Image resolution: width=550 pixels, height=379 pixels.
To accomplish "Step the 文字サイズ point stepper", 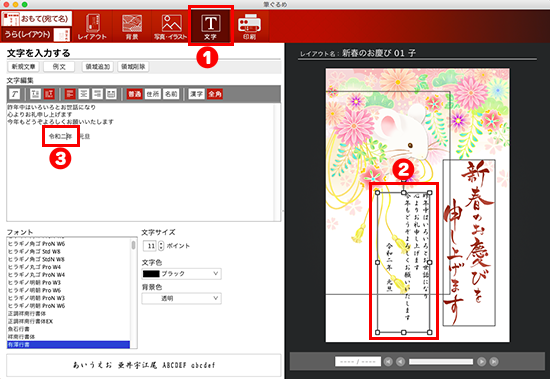I will click(161, 246).
